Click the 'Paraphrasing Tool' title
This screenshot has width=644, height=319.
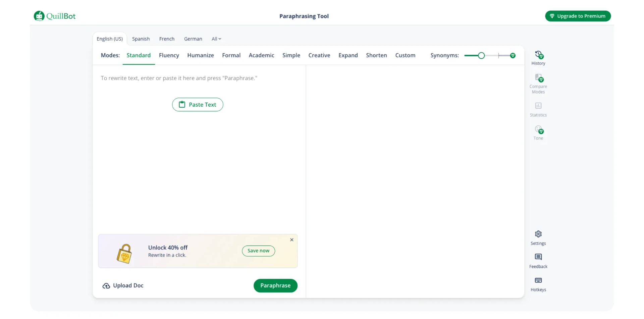tap(304, 16)
